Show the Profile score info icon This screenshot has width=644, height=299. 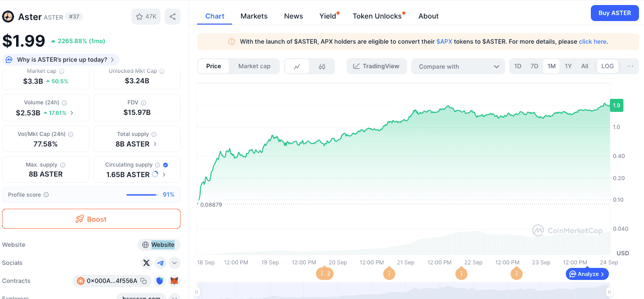coord(46,195)
